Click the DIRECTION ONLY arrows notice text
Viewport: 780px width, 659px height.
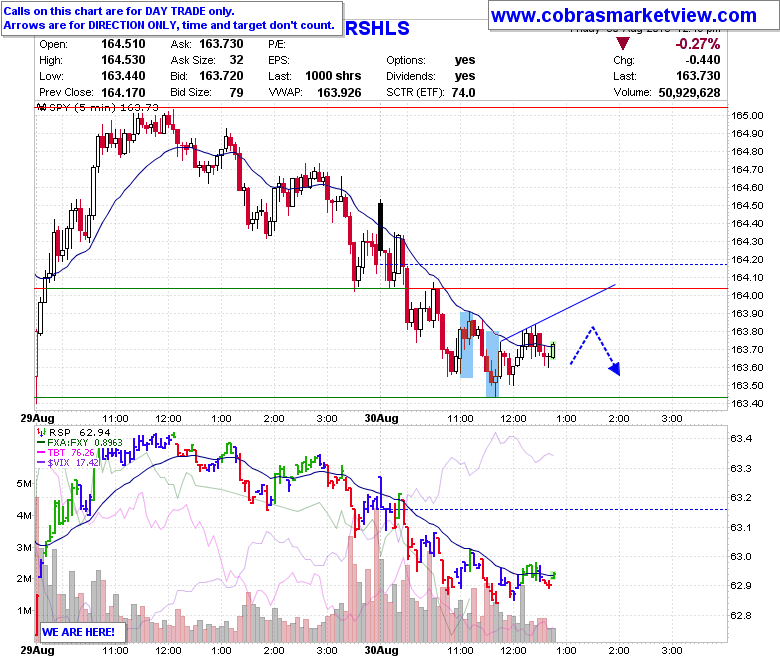tap(169, 25)
